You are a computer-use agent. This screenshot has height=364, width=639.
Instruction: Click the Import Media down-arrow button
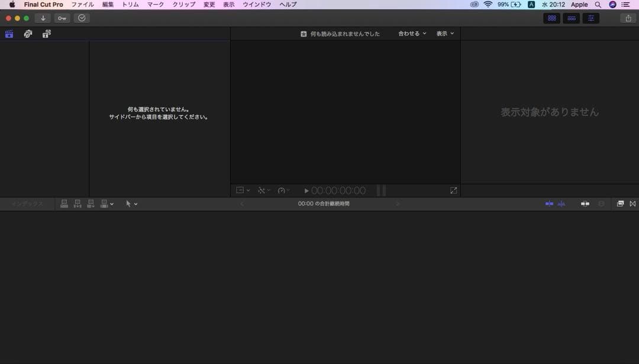tap(43, 18)
